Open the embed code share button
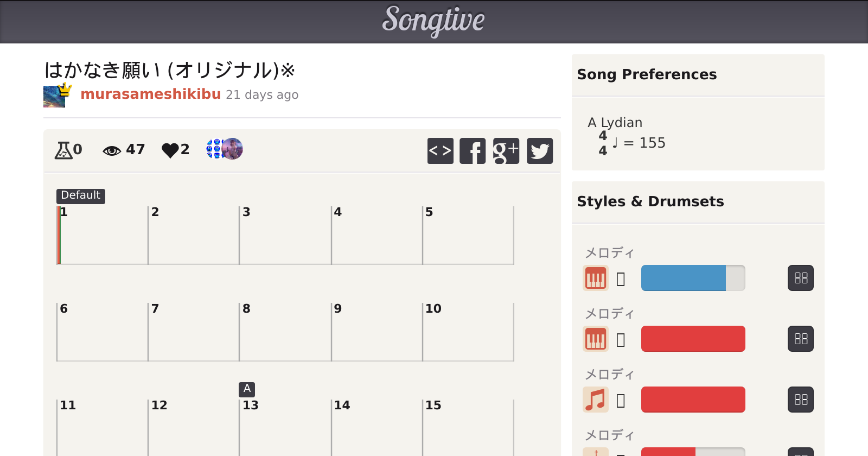 [440, 151]
